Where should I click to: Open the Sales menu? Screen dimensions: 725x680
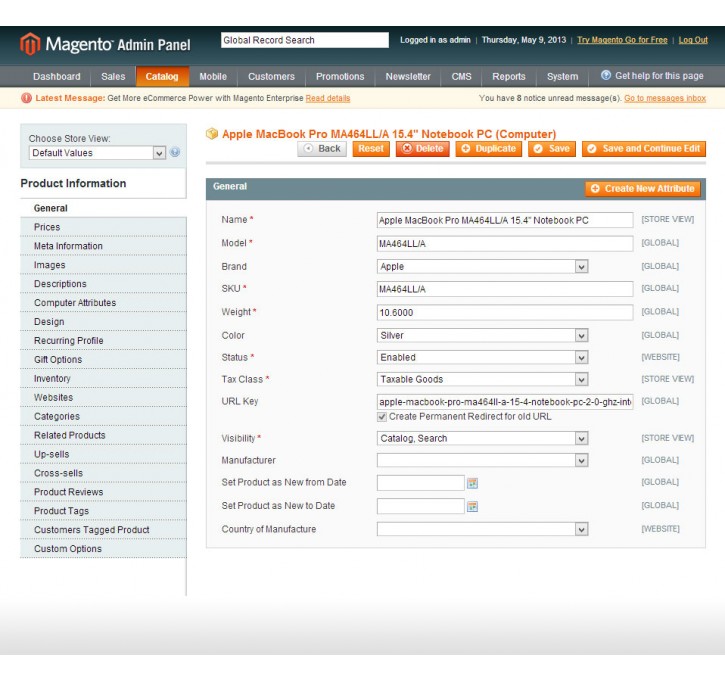[x=113, y=76]
